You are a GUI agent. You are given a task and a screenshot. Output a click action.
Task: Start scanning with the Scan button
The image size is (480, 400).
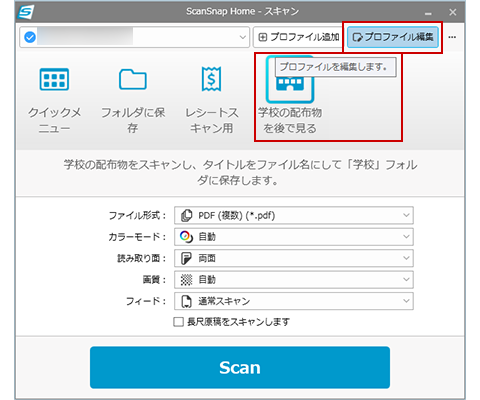tap(240, 367)
